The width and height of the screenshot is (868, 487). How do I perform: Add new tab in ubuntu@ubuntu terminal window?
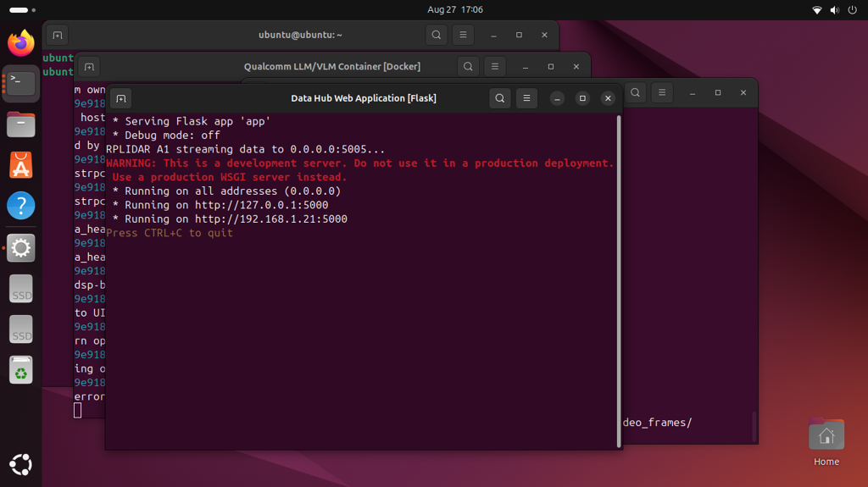click(57, 35)
